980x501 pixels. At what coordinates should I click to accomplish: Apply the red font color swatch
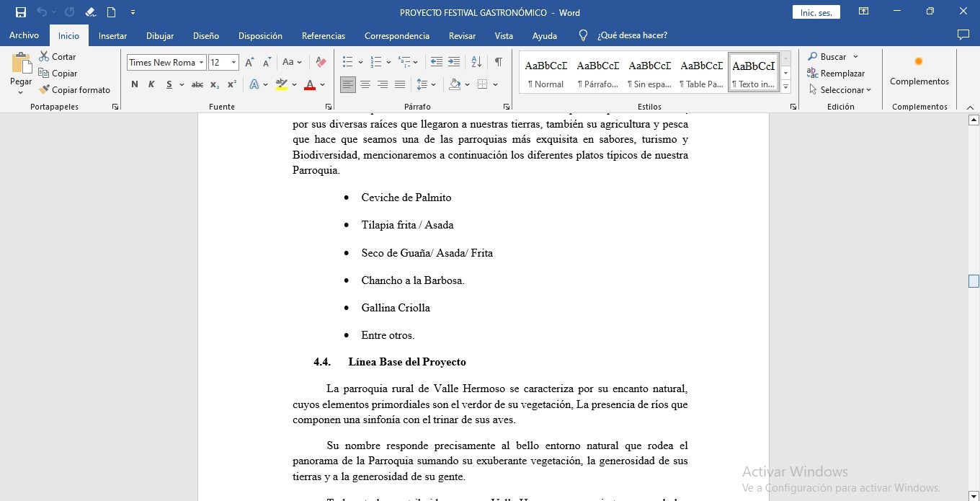[x=310, y=85]
